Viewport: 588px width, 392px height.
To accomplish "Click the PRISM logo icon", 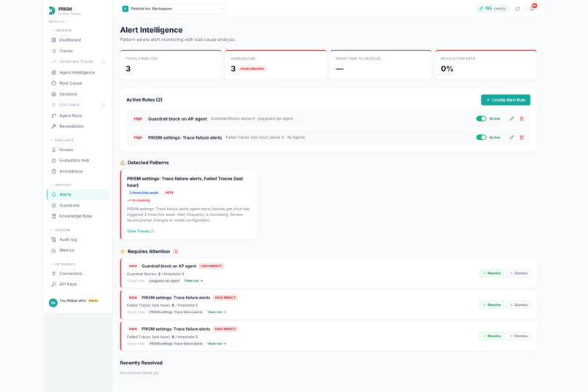I will tap(52, 10).
